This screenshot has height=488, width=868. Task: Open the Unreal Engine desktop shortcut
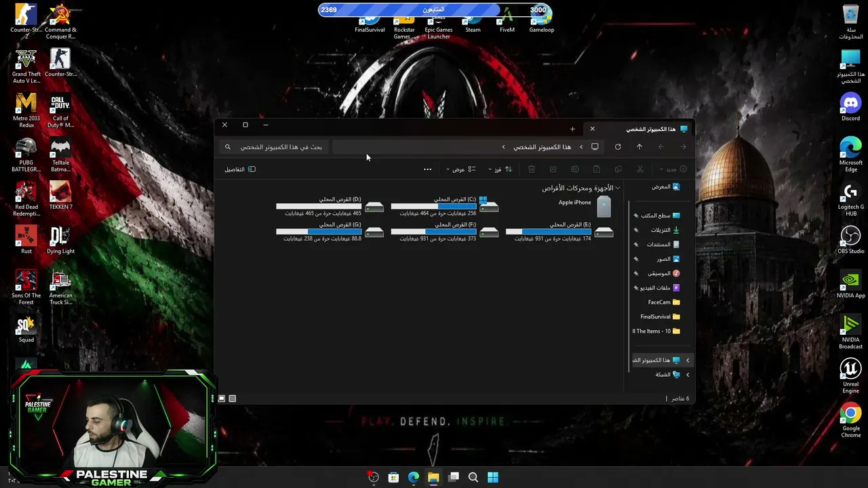pyautogui.click(x=850, y=376)
